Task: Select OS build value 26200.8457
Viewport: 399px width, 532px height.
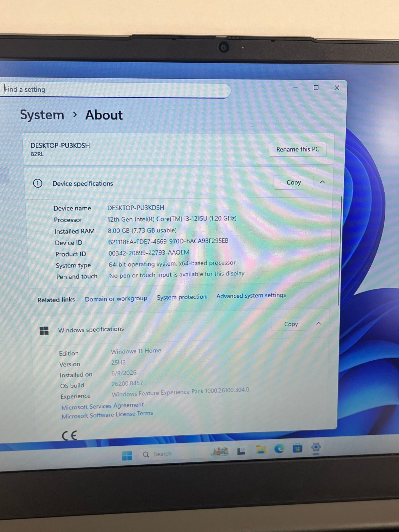Action: pos(127,383)
